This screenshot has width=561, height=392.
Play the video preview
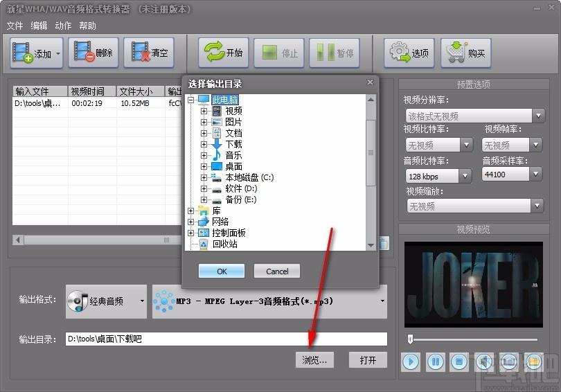click(411, 362)
